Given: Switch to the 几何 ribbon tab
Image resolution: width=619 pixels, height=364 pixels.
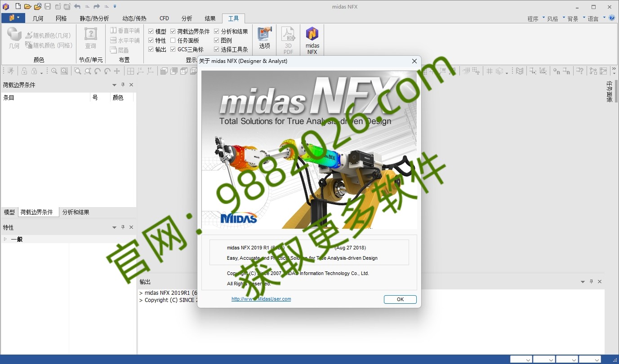Looking at the screenshot, I should pos(38,18).
